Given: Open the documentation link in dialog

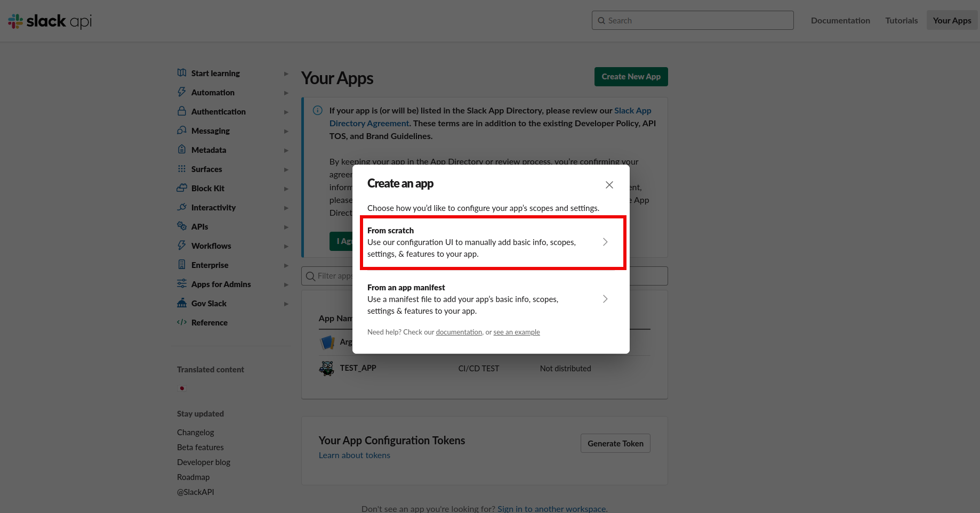Looking at the screenshot, I should point(459,332).
